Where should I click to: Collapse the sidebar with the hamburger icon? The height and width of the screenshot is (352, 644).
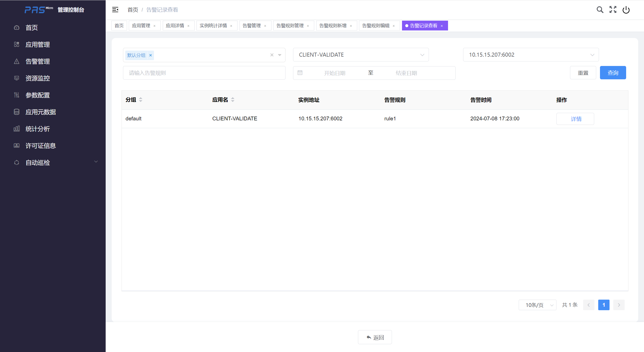[115, 10]
